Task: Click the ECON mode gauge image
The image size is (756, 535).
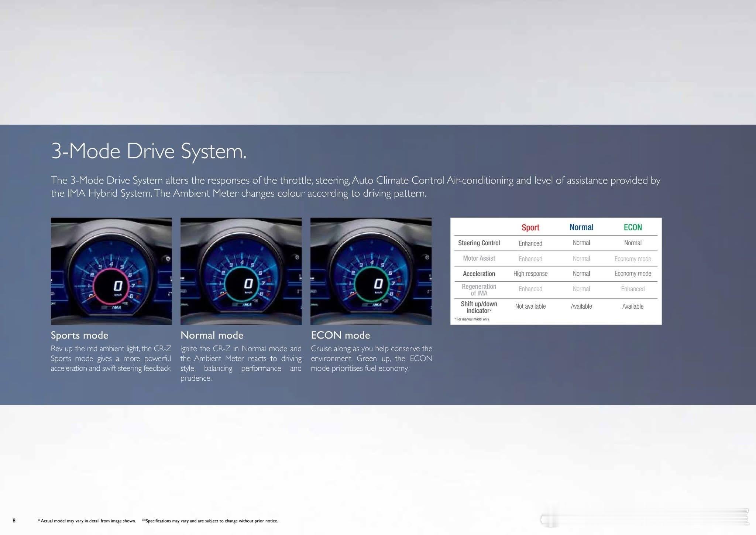Action: click(x=371, y=271)
